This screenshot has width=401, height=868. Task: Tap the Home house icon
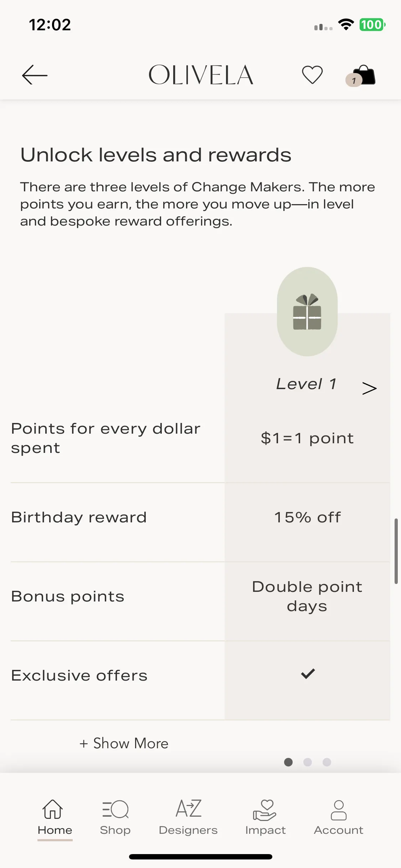53,809
